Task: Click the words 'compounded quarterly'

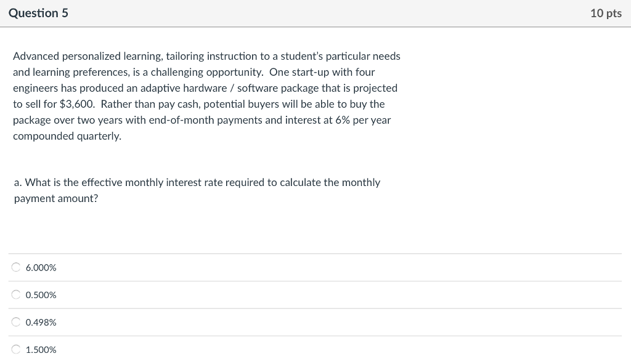Action: pos(67,136)
